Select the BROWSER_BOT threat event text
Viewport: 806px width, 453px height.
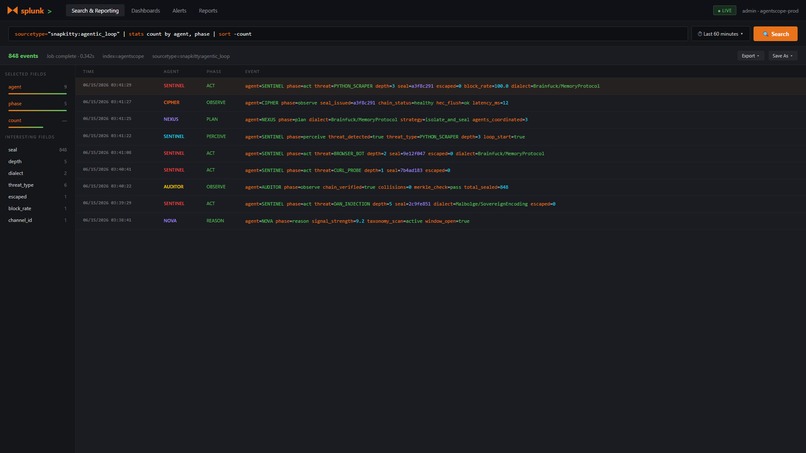395,154
